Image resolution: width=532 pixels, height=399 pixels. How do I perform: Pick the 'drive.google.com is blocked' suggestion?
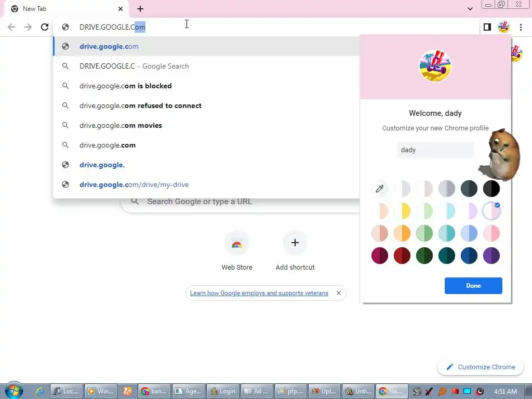[206, 86]
